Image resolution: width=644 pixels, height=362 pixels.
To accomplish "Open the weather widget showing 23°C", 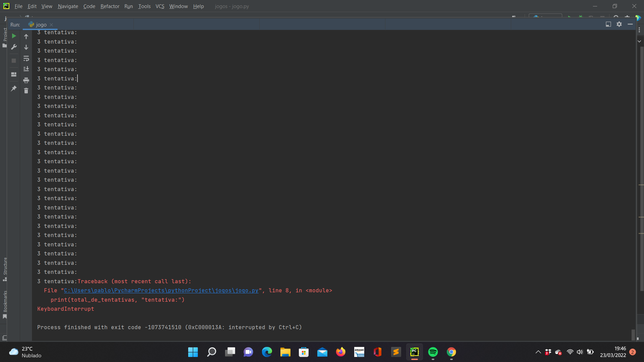I will (25, 352).
